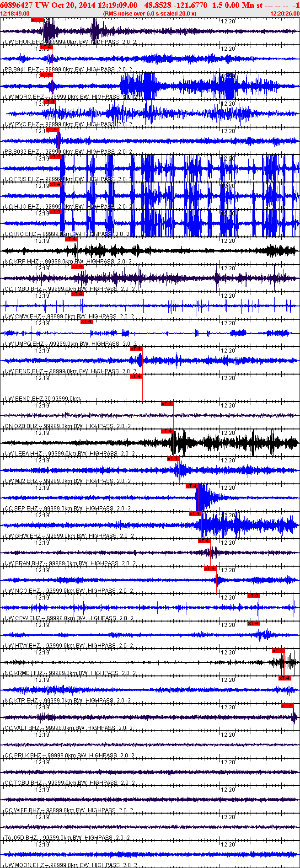300x868 pixels.
Task: Click red pick marker on UW UMPQ trace
Action: [86, 321]
